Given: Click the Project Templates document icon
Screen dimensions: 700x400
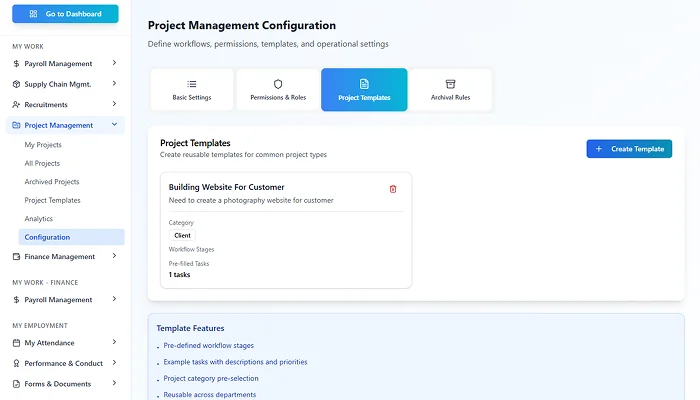Looking at the screenshot, I should click(364, 84).
